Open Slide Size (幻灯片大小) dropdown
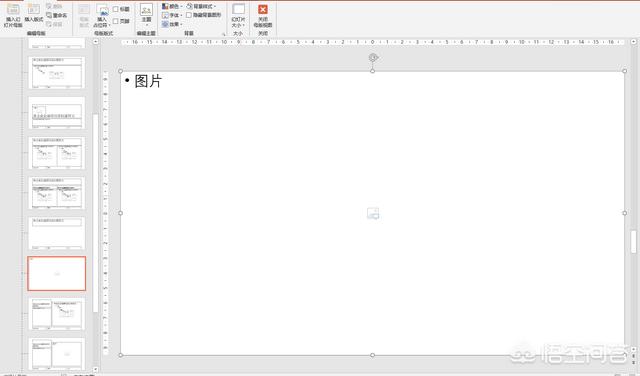 [x=238, y=16]
